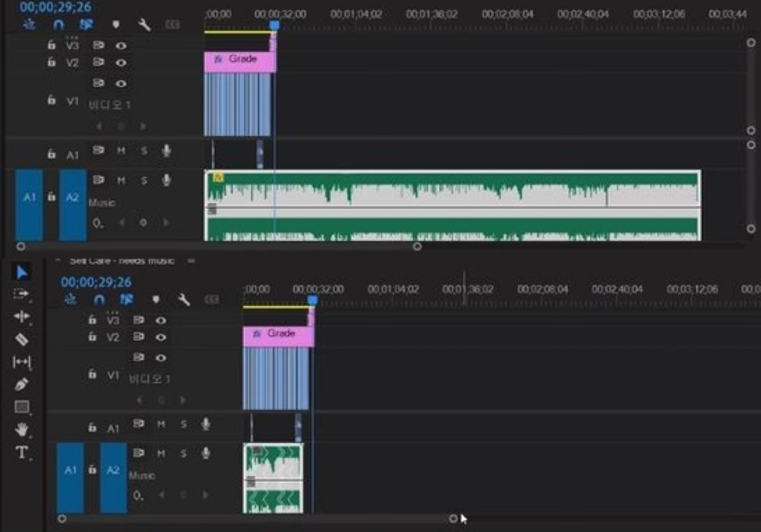Screen dimensions: 761x532
Task: Pick the Track Select Forward tool
Action: click(21, 294)
